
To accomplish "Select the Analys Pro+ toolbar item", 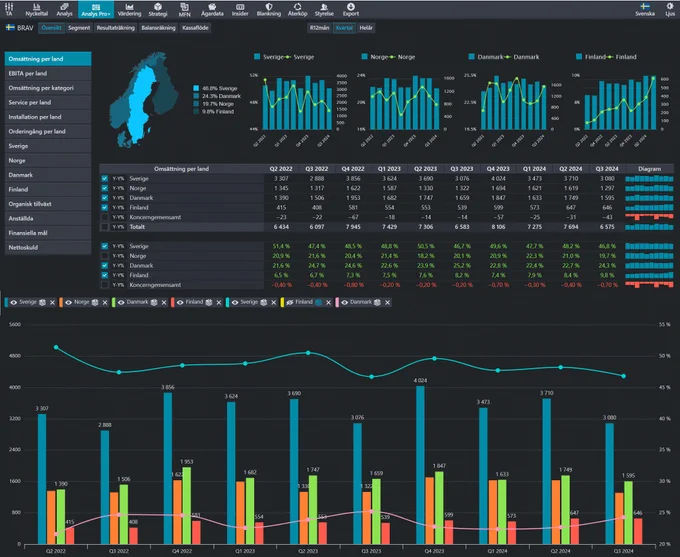I will (x=96, y=9).
